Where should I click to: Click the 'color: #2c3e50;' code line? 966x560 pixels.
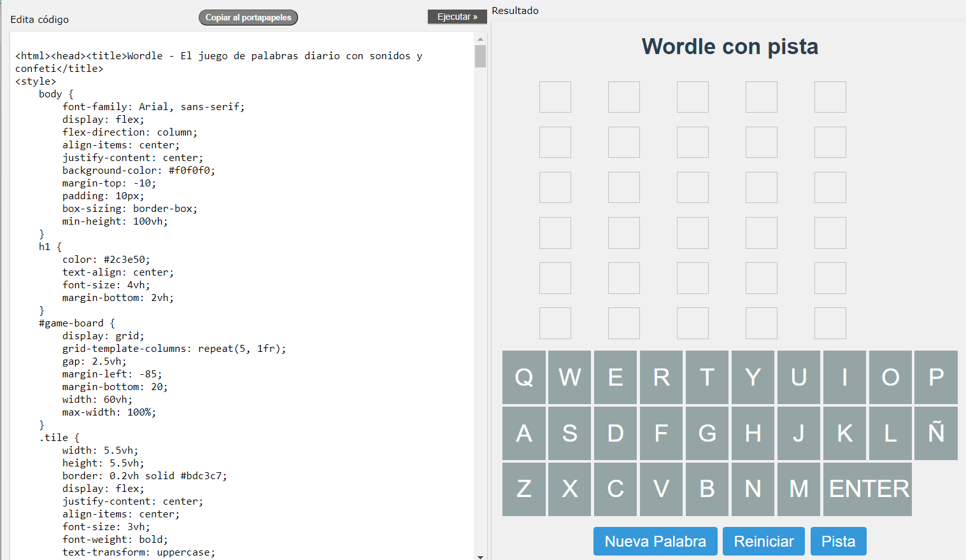[106, 260]
